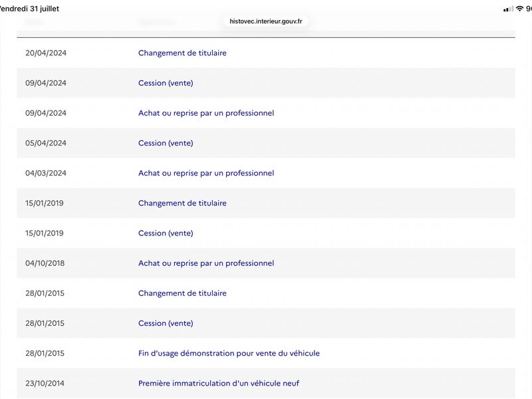Screen dimensions: 532x399
Task: Tap the date 04/03/2024 cell
Action: pos(46,173)
